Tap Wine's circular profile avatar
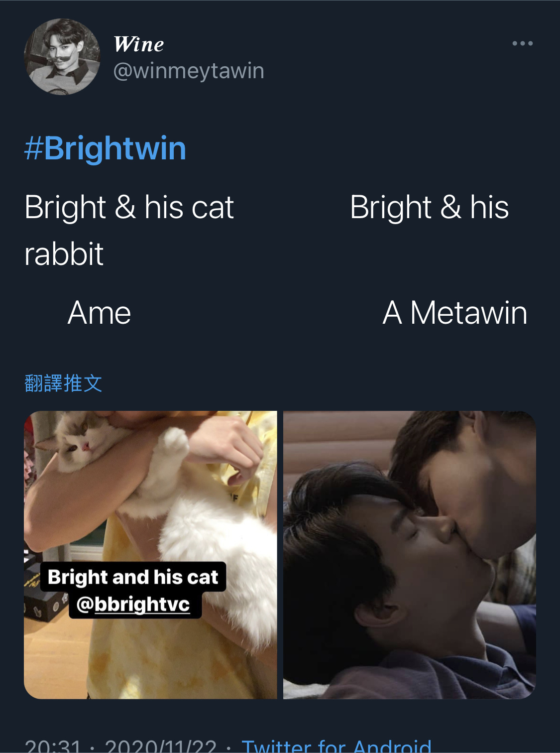This screenshot has width=560, height=753. (x=62, y=57)
